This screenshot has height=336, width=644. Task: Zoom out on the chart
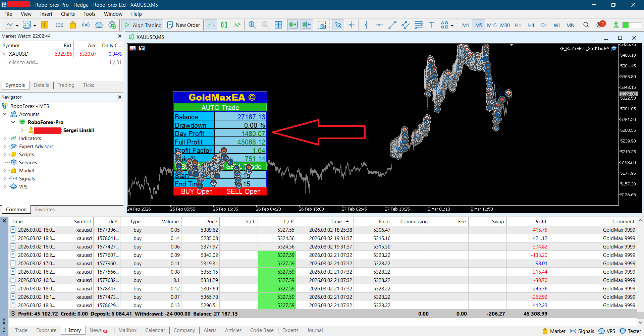pos(265,25)
